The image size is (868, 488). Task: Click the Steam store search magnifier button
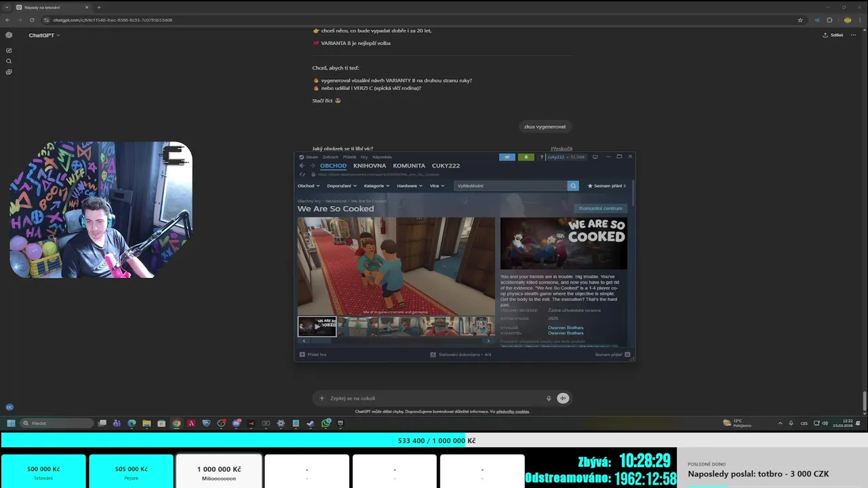[x=573, y=186]
